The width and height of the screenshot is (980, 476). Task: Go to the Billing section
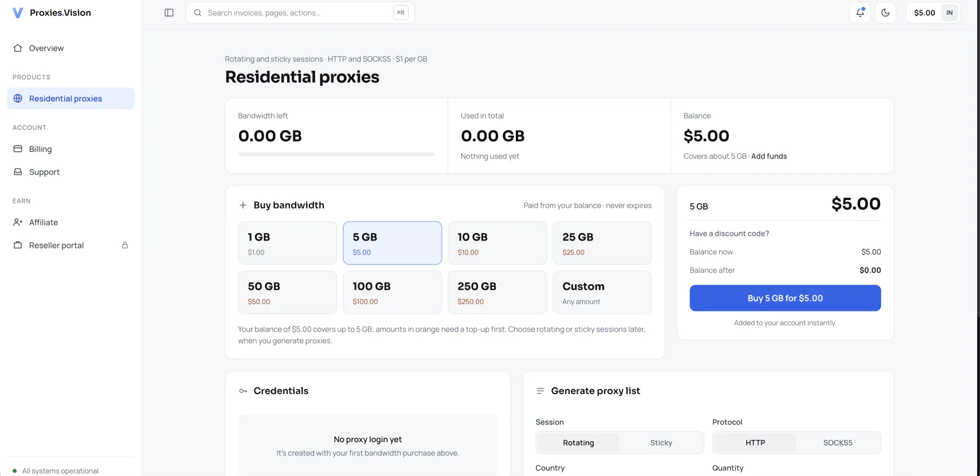pyautogui.click(x=71, y=149)
